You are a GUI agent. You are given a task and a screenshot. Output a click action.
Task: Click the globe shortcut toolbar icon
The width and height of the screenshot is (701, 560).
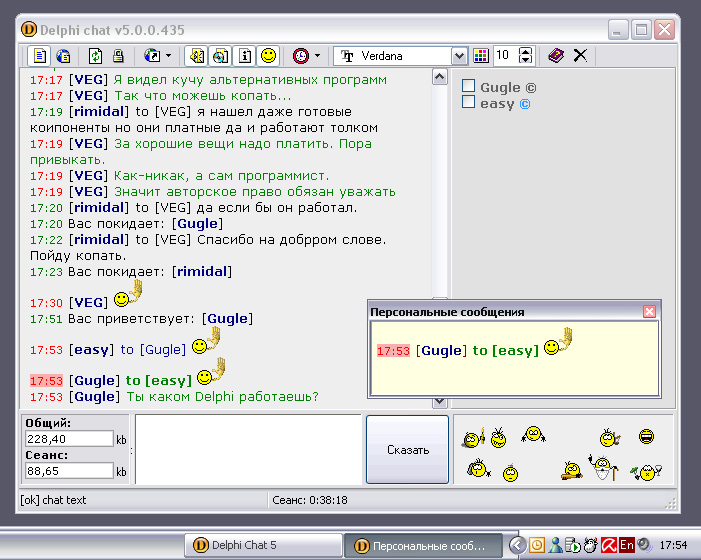pos(152,56)
